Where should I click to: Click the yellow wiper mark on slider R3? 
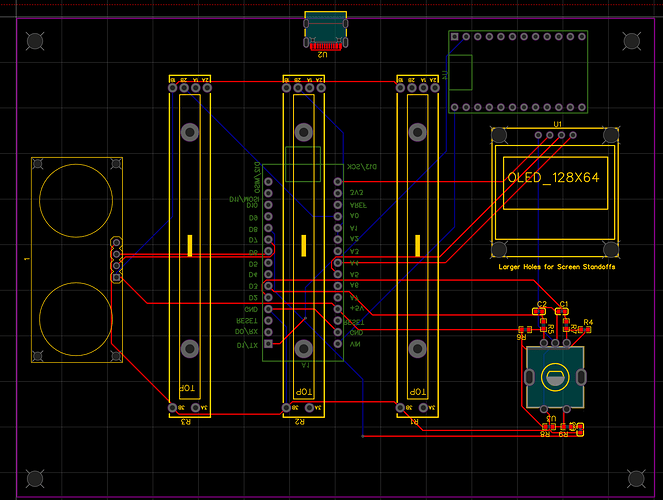(x=190, y=246)
